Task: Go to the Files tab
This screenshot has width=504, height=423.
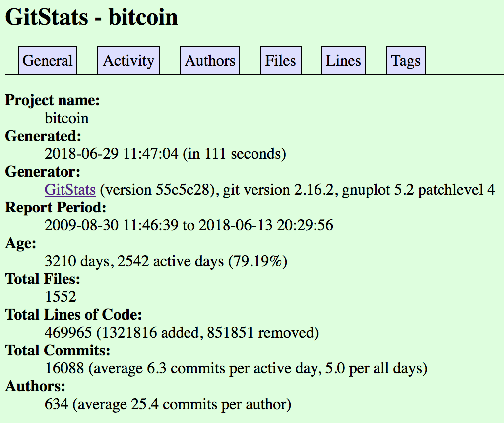Action: [280, 61]
